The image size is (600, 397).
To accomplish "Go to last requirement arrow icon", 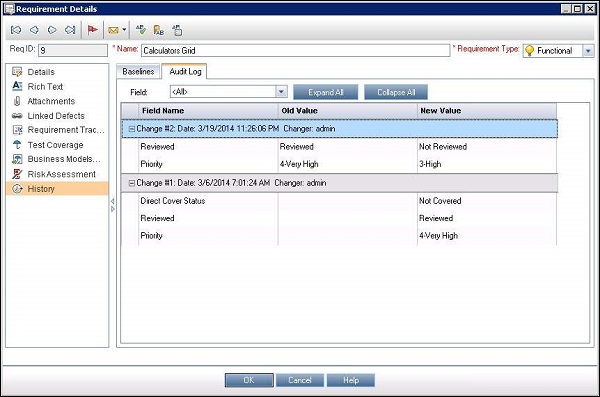I will [x=70, y=30].
